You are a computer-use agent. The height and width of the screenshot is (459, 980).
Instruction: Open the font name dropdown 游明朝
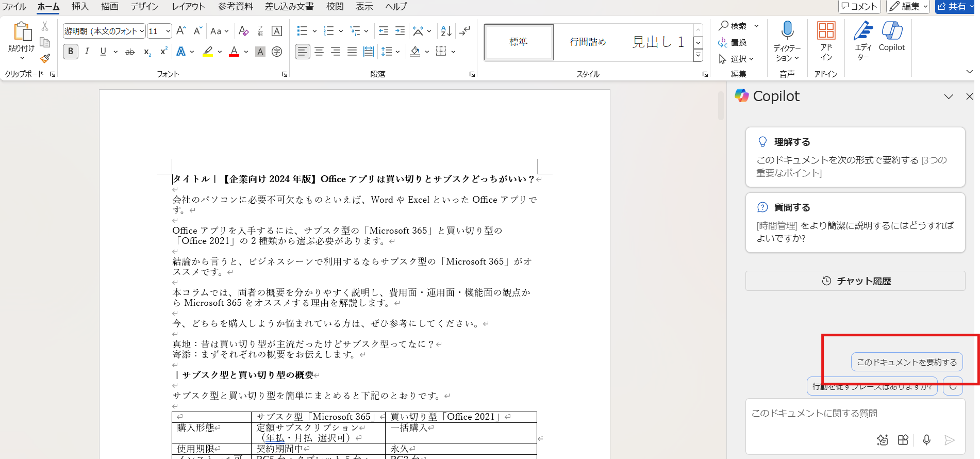(142, 31)
